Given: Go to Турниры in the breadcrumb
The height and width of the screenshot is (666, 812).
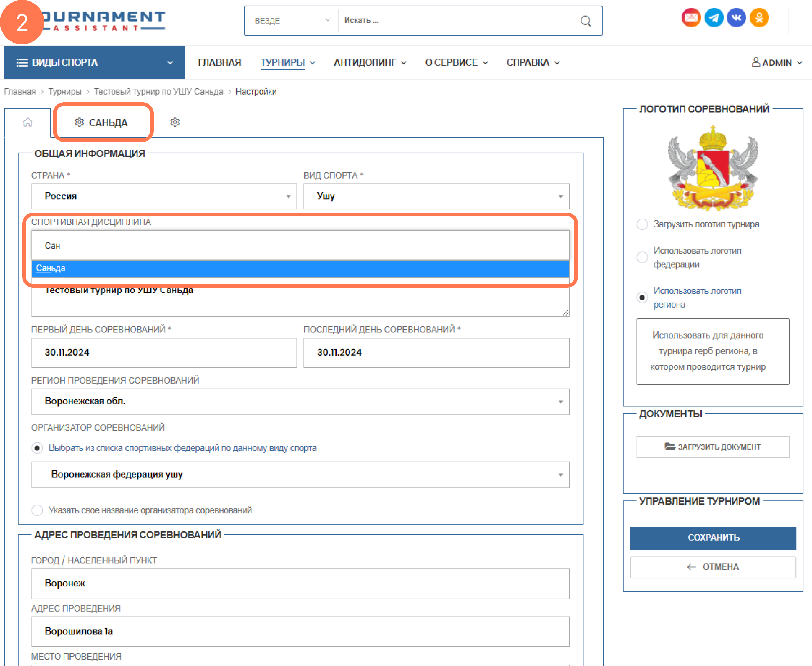Looking at the screenshot, I should (65, 92).
